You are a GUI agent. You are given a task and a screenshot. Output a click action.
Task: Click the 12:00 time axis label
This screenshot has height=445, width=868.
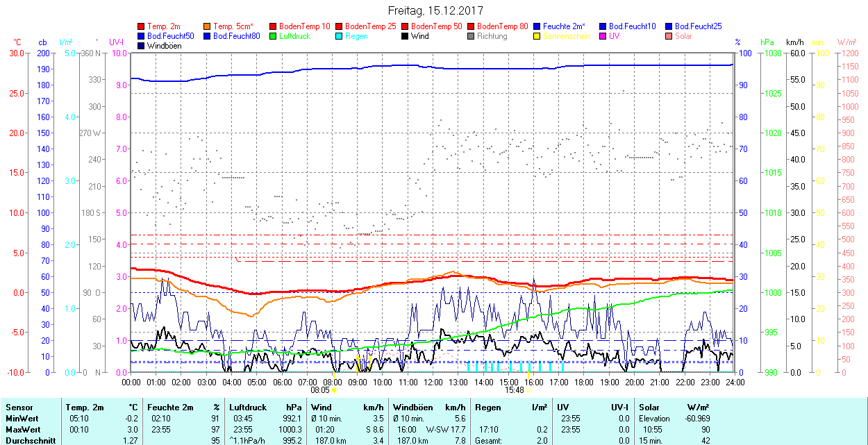[x=433, y=382]
